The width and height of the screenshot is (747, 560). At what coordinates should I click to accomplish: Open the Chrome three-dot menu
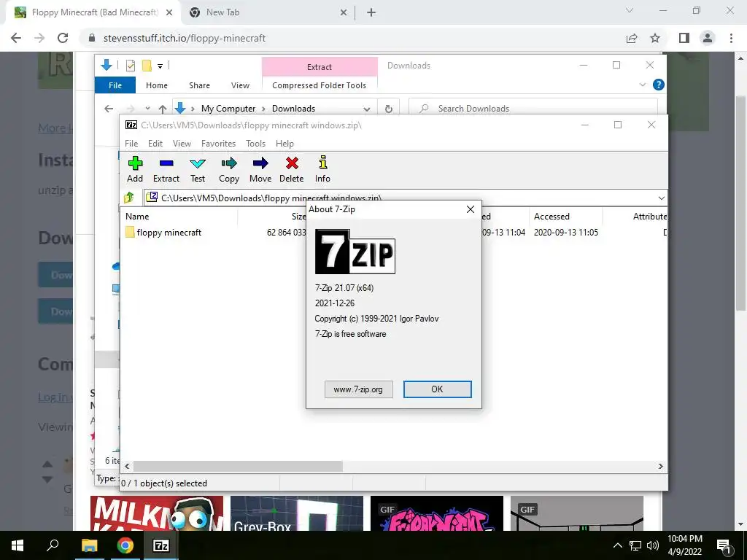click(x=731, y=38)
